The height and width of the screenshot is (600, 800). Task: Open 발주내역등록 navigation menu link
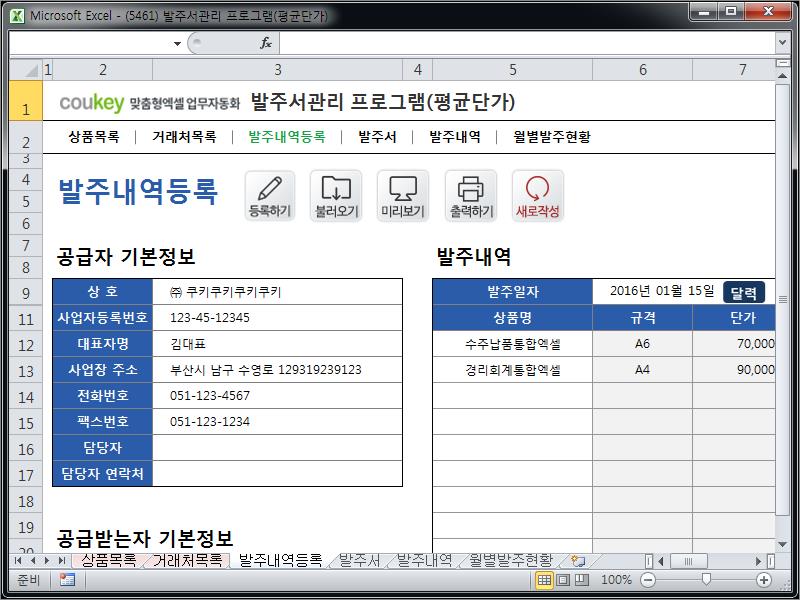tap(287, 137)
